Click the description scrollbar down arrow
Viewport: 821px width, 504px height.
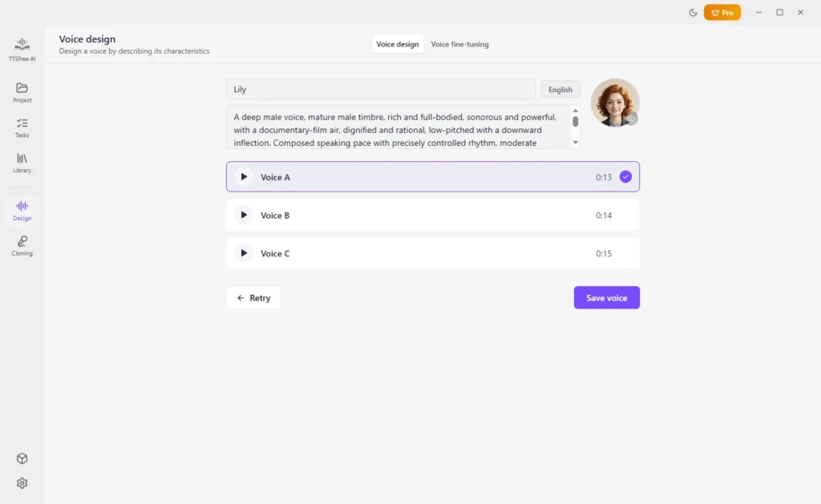tap(576, 143)
